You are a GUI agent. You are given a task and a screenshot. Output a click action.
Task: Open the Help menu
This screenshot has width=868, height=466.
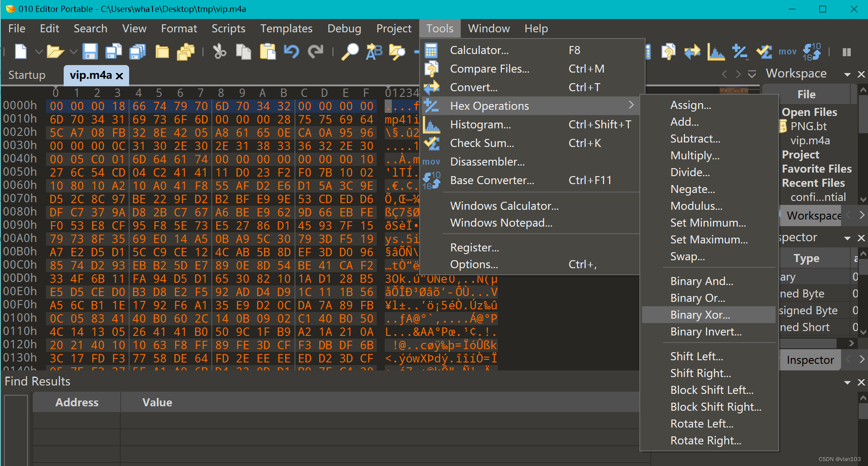pyautogui.click(x=536, y=28)
